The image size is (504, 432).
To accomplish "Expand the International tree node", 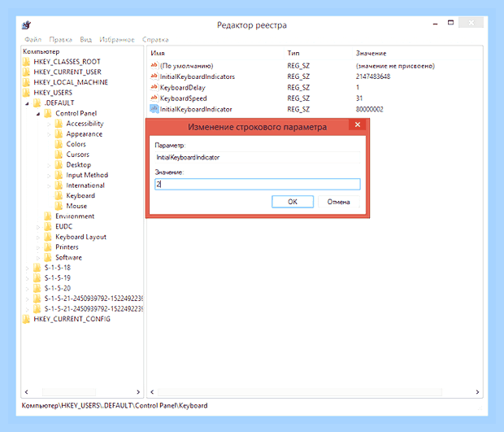I will click(49, 186).
